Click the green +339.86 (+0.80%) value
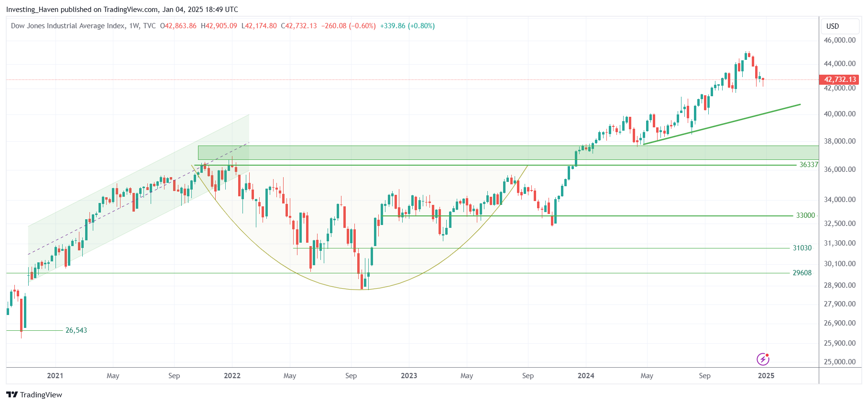 (407, 26)
